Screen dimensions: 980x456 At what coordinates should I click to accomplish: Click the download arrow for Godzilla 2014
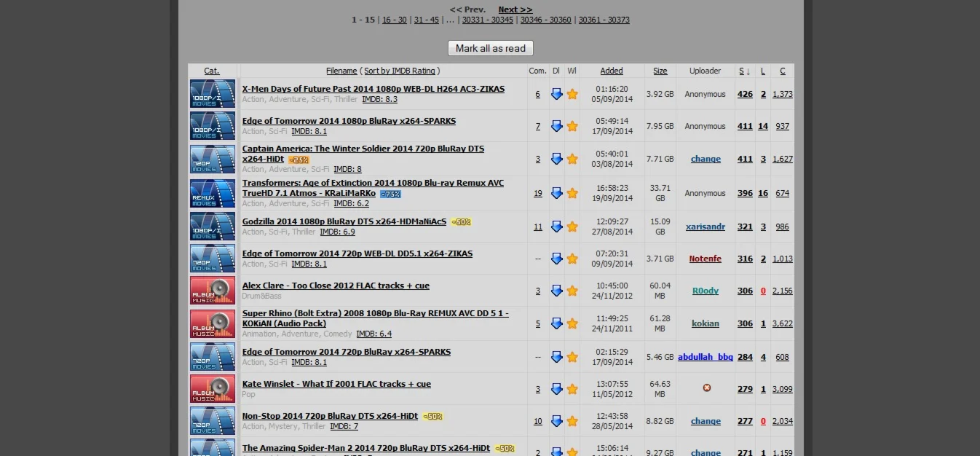coord(556,227)
